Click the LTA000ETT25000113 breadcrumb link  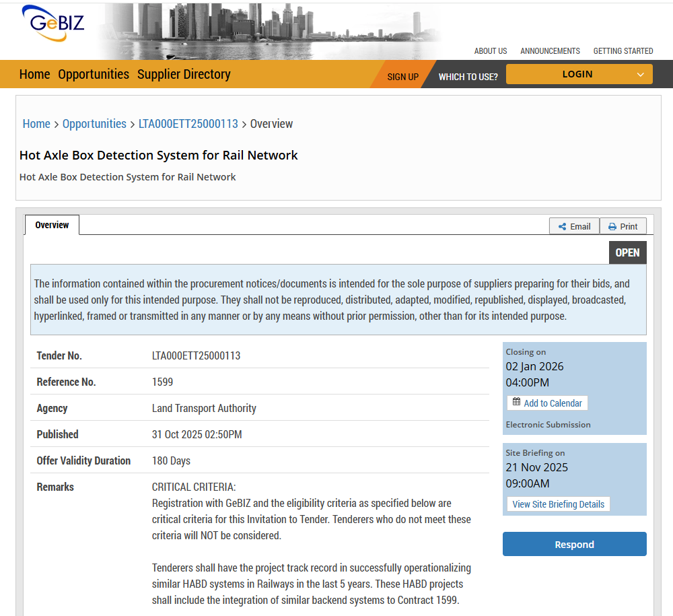[x=188, y=124]
